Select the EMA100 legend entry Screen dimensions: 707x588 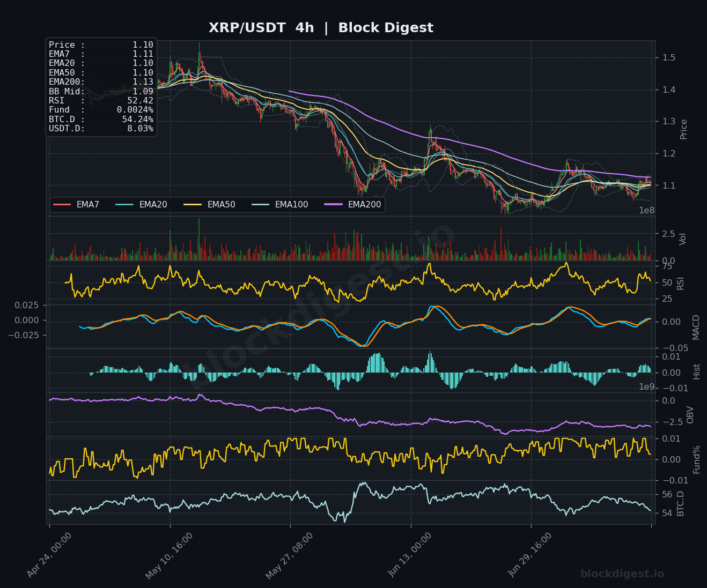[280, 205]
